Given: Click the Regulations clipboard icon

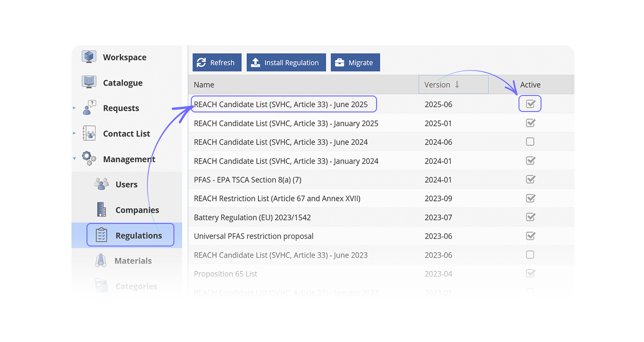Looking at the screenshot, I should point(101,235).
